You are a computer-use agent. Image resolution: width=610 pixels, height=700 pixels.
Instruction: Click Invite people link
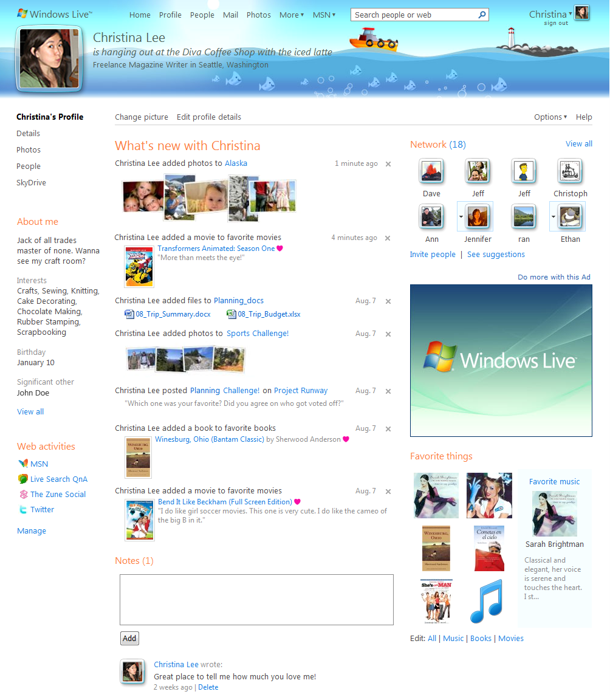click(433, 255)
